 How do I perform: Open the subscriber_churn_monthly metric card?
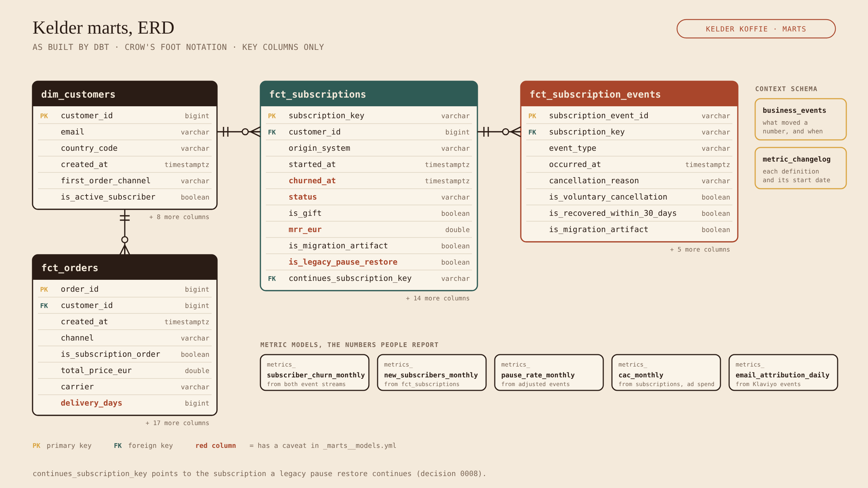click(315, 373)
